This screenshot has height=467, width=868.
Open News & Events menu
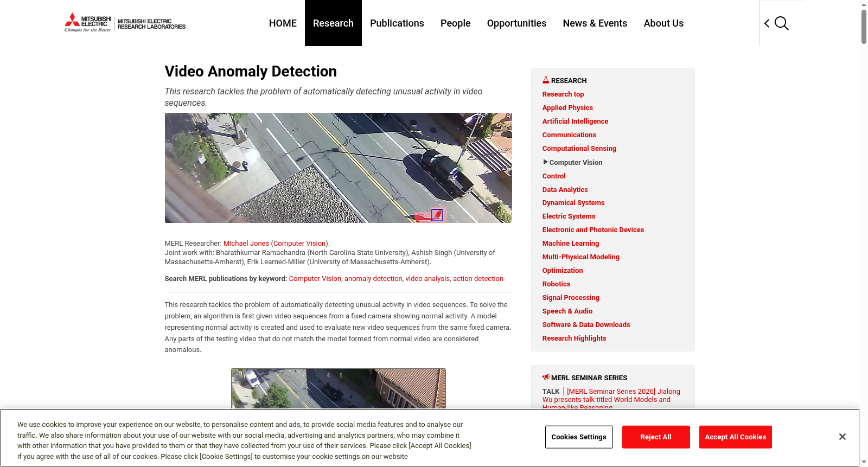[x=595, y=23]
